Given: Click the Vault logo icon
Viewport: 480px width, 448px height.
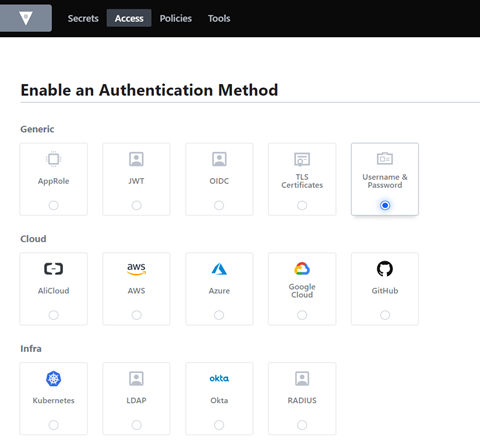Looking at the screenshot, I should tap(26, 18).
